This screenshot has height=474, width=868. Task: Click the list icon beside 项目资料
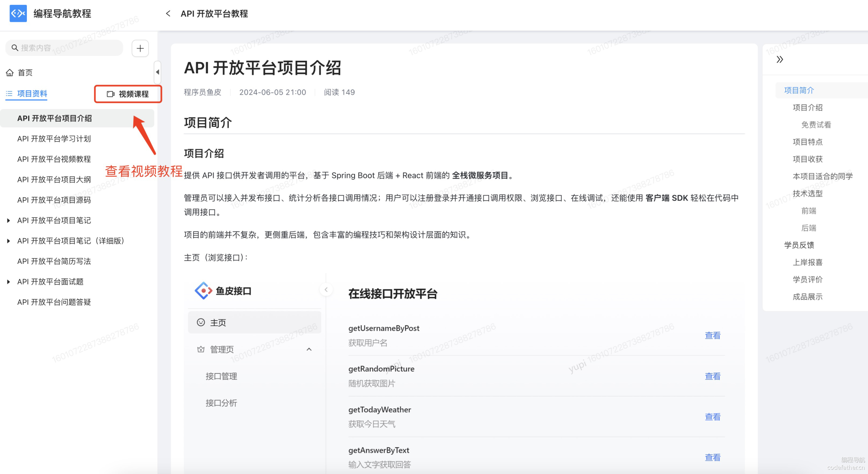[x=9, y=94]
